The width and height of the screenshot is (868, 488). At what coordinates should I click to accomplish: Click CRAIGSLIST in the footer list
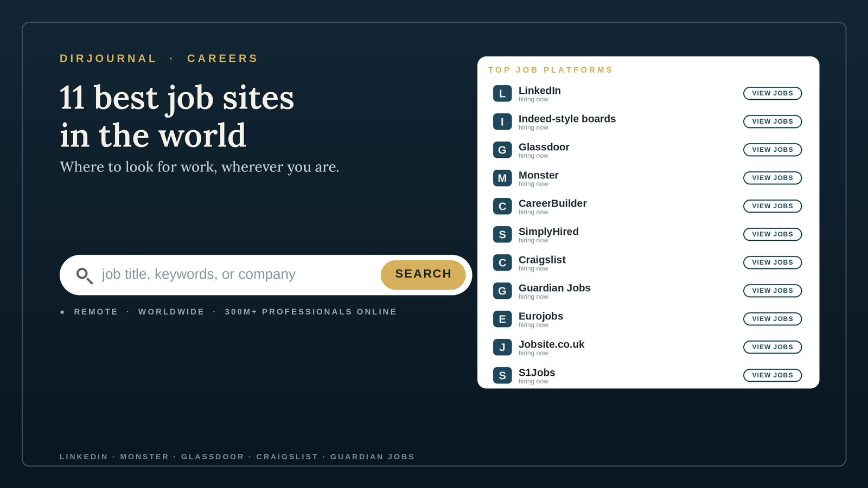287,457
